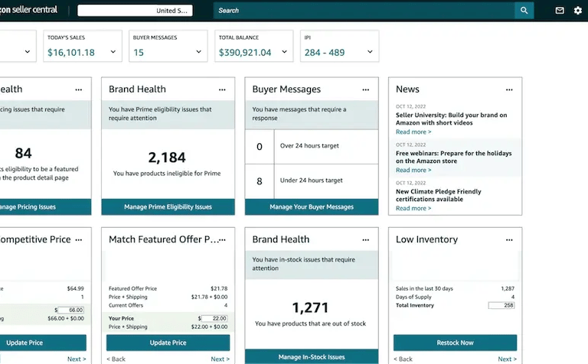Expand the Buyer Messages summary tile
588x364 pixels.
click(x=199, y=52)
